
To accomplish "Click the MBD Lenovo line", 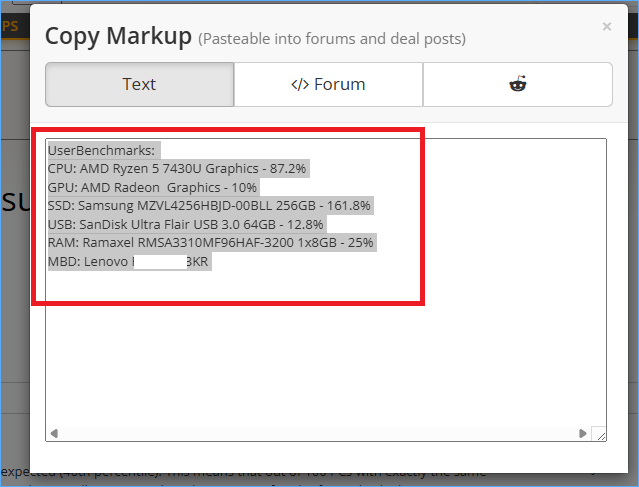I will [x=128, y=261].
